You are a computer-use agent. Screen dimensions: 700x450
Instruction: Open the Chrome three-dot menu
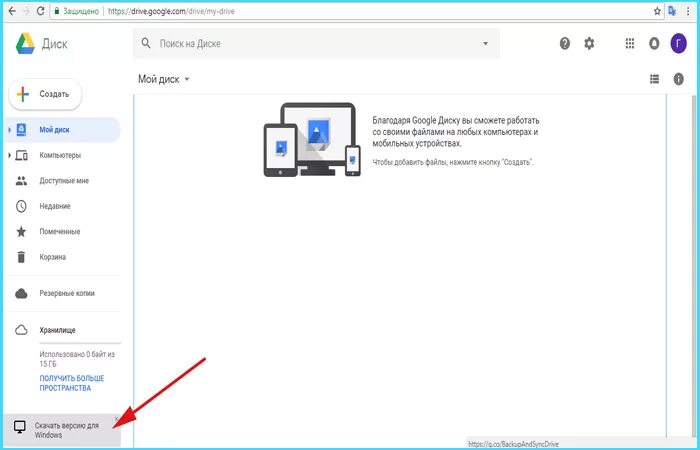pos(689,12)
